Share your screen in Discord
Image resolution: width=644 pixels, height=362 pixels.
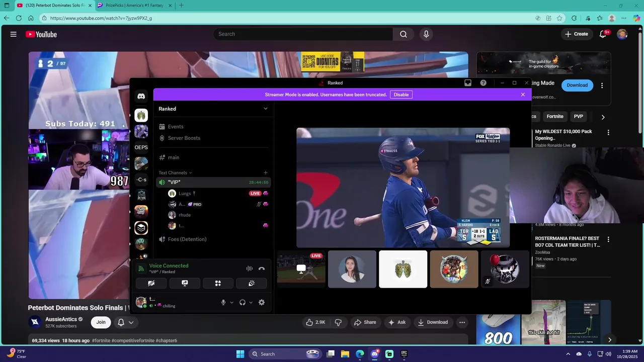click(x=185, y=283)
